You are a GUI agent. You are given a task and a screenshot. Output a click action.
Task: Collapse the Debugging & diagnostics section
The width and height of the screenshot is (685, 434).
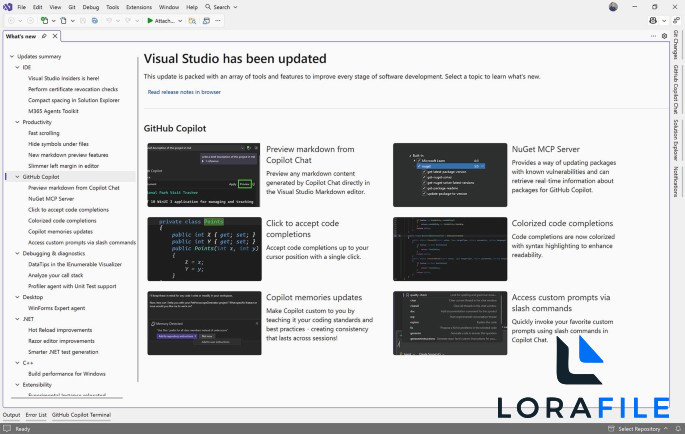[x=17, y=253]
